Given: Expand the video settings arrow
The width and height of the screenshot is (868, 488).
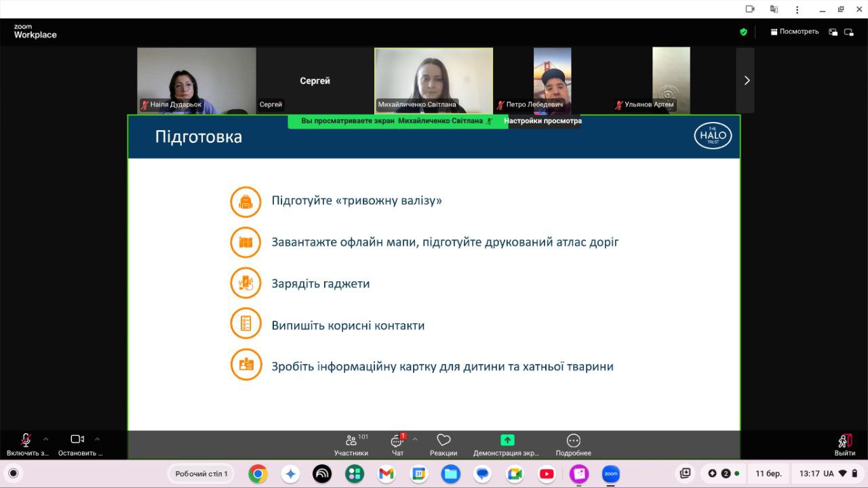Looking at the screenshot, I should (97, 439).
